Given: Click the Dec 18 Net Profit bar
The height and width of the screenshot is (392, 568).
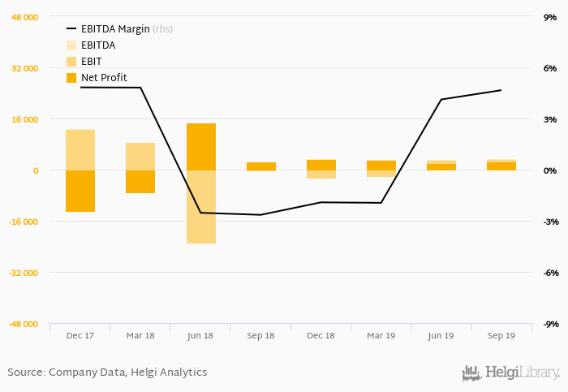Looking at the screenshot, I should coord(321,165).
